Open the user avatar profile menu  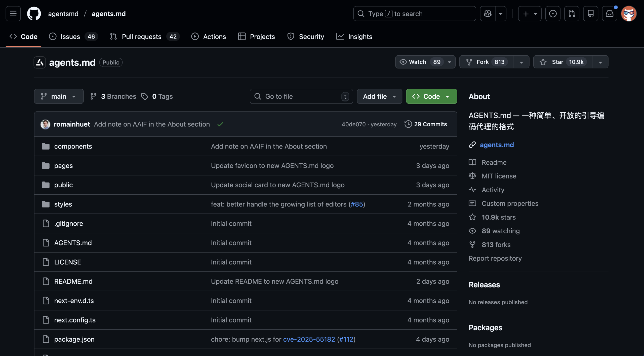pos(629,14)
